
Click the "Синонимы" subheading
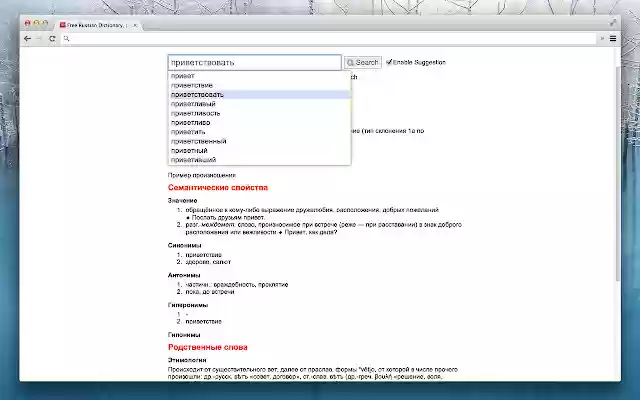[184, 245]
